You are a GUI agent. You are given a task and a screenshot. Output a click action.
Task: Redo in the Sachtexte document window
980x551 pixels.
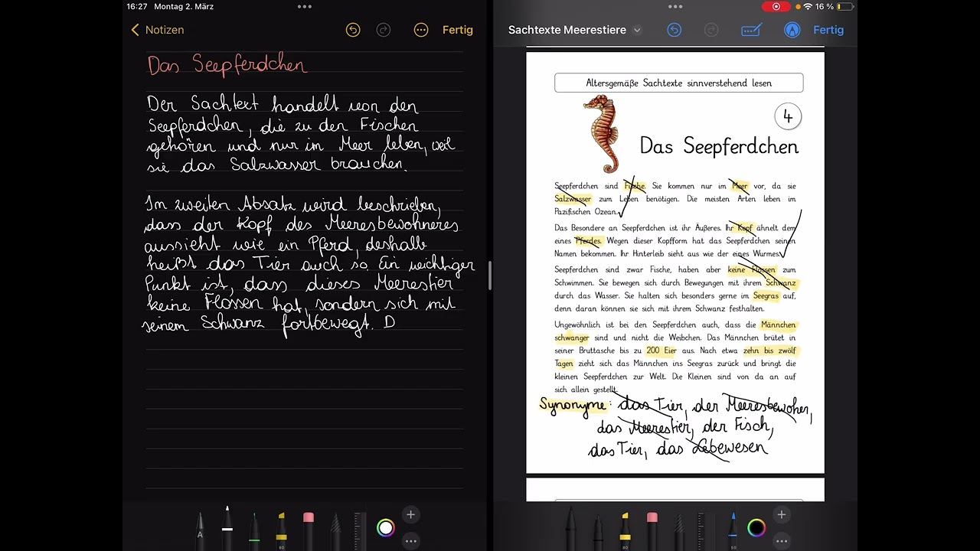pyautogui.click(x=711, y=30)
